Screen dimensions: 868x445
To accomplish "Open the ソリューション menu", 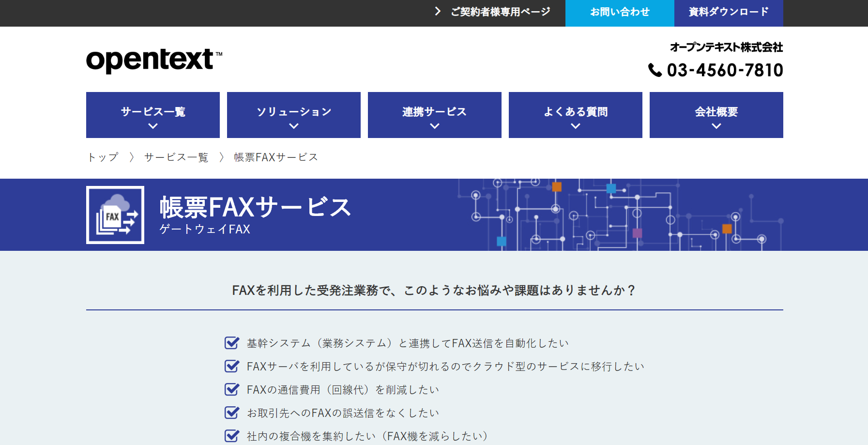I will click(x=294, y=115).
